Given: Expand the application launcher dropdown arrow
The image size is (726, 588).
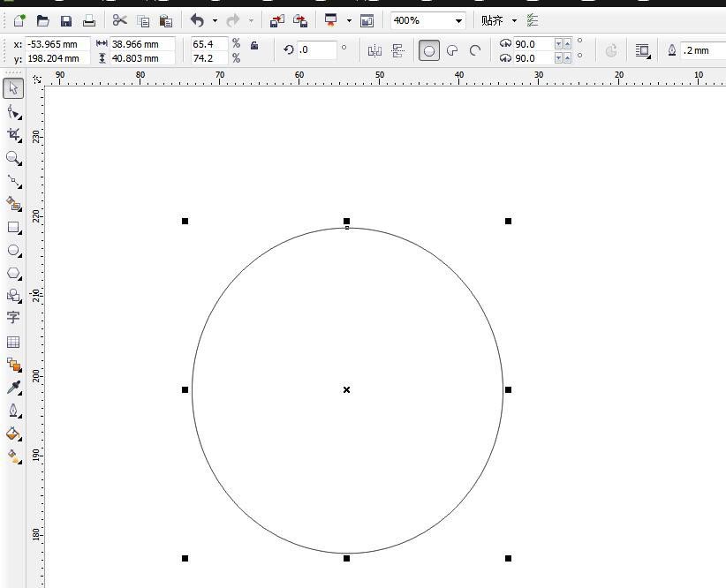Looking at the screenshot, I should (x=349, y=21).
